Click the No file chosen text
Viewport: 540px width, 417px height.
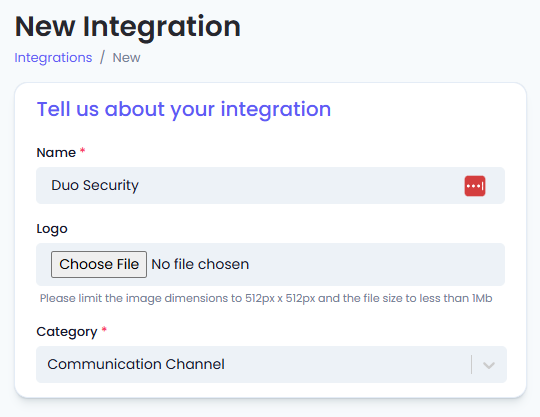200,264
